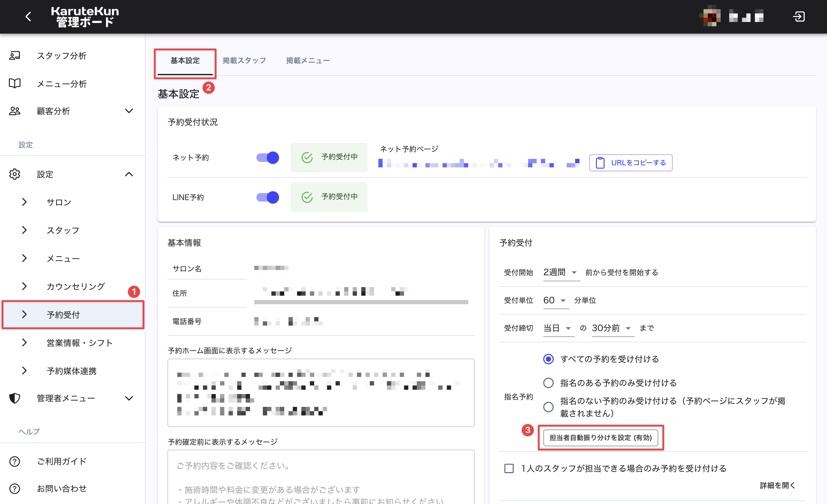Click the お問い合わせ question icon
The image size is (827, 504).
[14, 488]
